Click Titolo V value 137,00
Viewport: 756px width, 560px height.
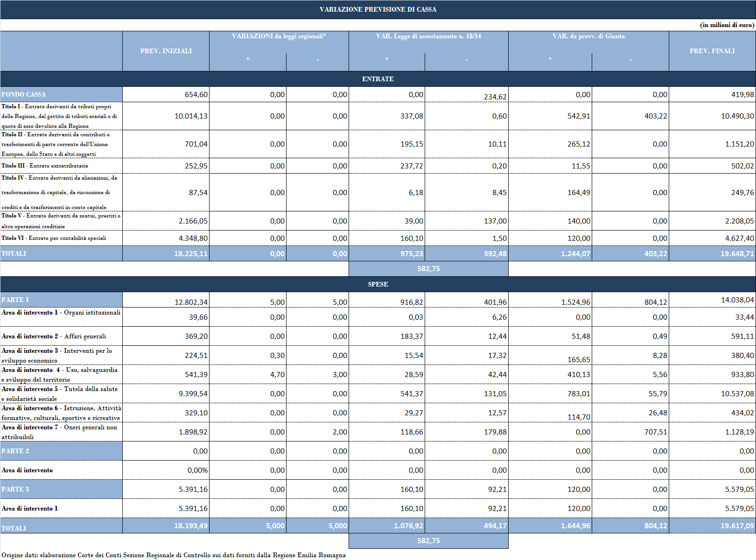click(x=495, y=221)
